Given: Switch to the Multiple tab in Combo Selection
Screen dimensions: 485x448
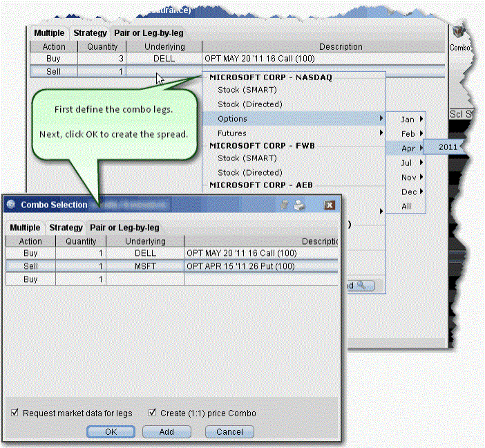Looking at the screenshot, I should pyautogui.click(x=25, y=227).
